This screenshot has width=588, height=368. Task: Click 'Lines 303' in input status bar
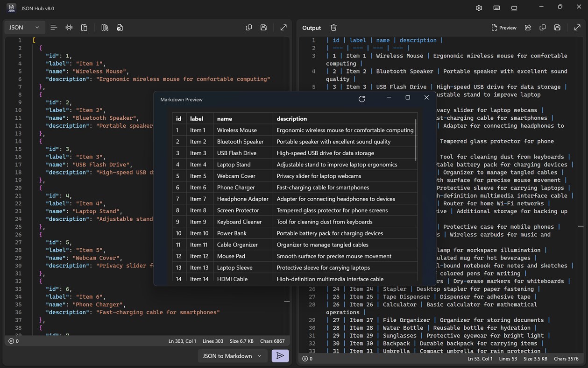(x=213, y=341)
